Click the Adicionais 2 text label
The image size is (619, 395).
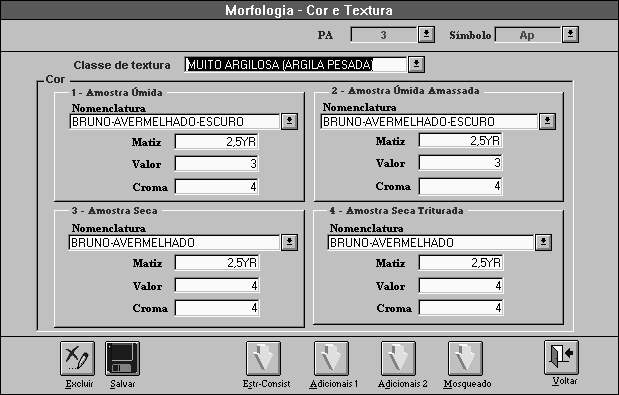point(403,384)
